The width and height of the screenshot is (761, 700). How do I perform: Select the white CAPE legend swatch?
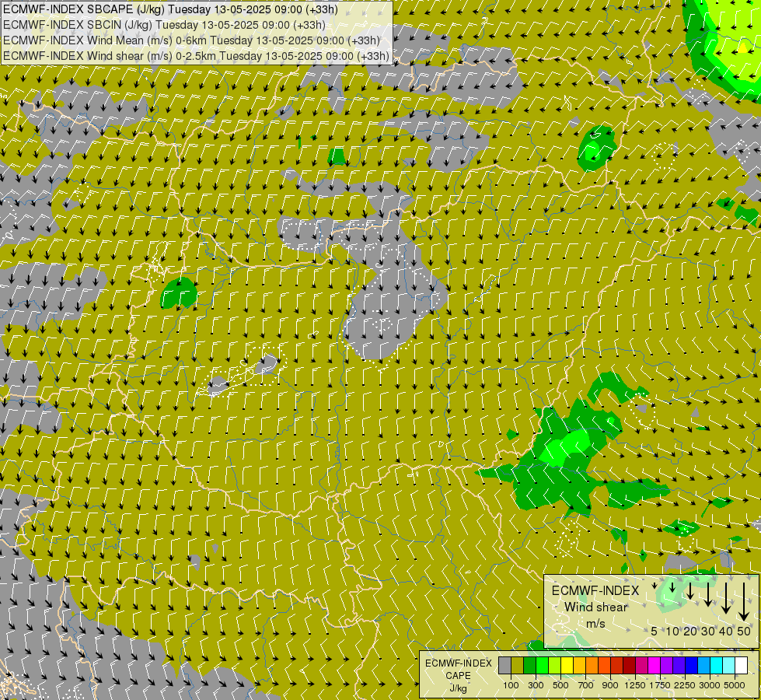[741, 666]
